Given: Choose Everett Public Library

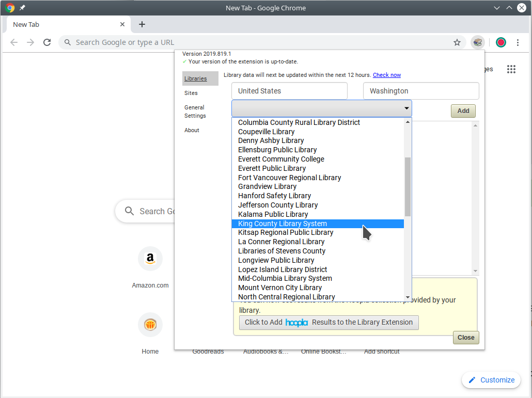Looking at the screenshot, I should [318, 168].
